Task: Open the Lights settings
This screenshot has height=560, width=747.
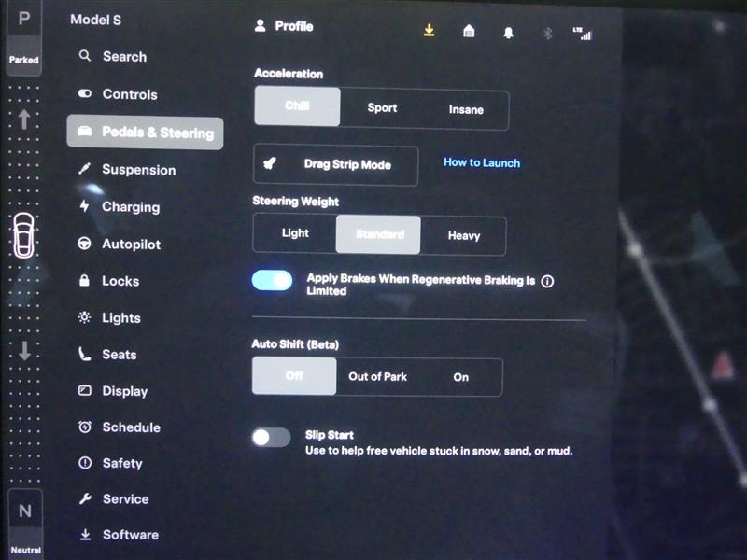Action: pos(109,317)
